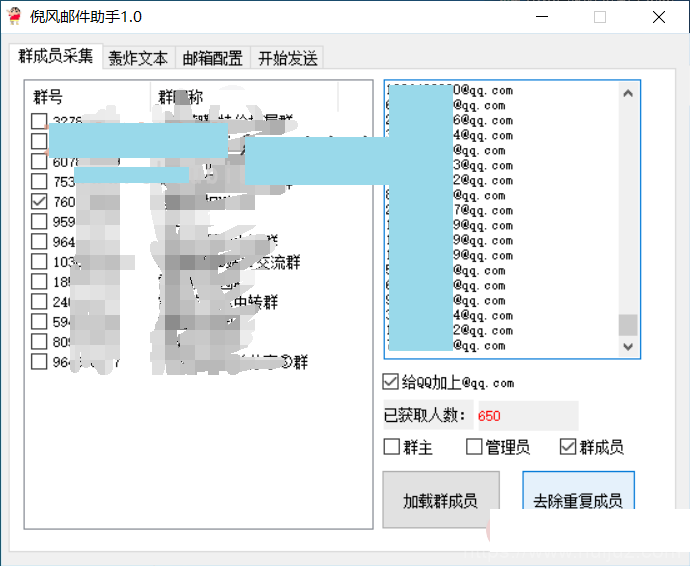
Task: Switch to the 群成员采集 tab
Action: tap(56, 56)
